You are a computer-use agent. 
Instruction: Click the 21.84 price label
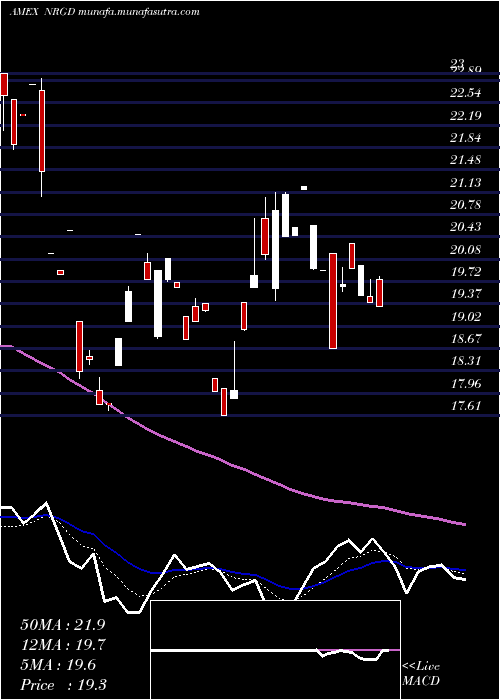pyautogui.click(x=466, y=138)
